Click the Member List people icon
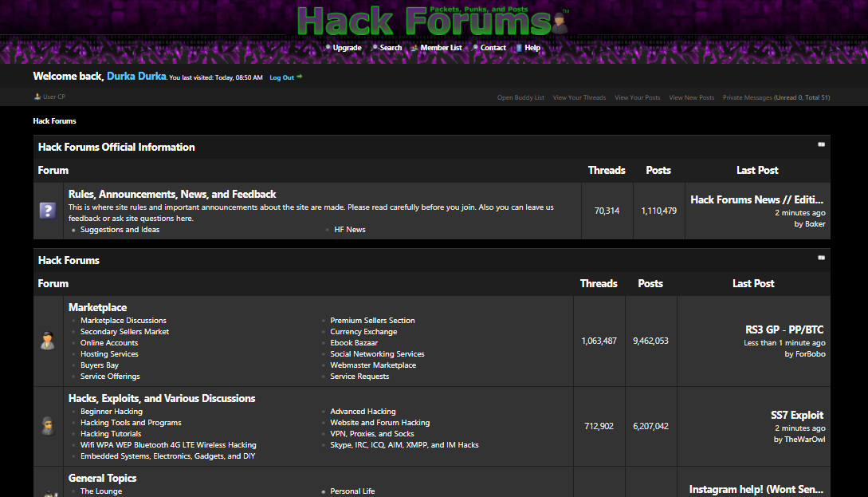 point(414,48)
